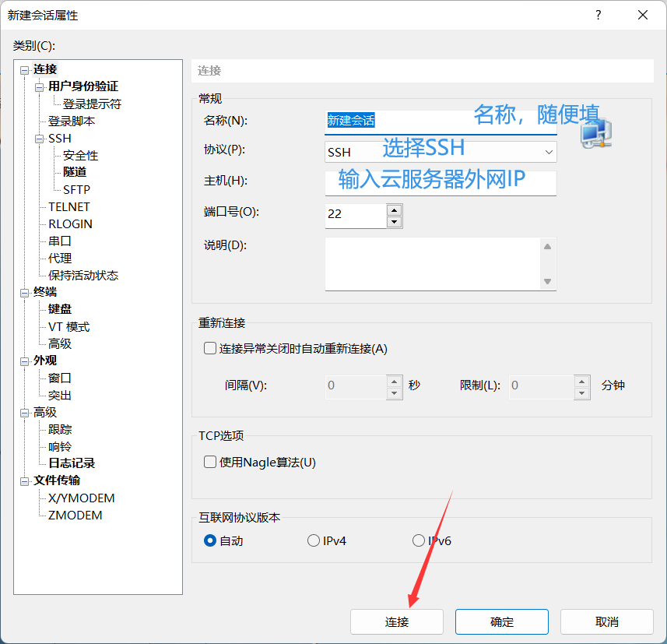
Task: Select 终端 category
Action: (x=45, y=292)
